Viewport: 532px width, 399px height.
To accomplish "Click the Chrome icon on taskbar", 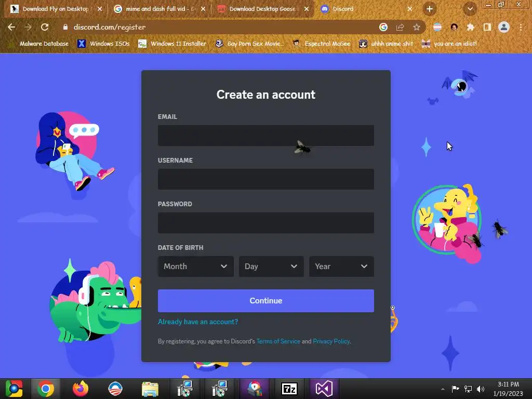I will (46, 389).
